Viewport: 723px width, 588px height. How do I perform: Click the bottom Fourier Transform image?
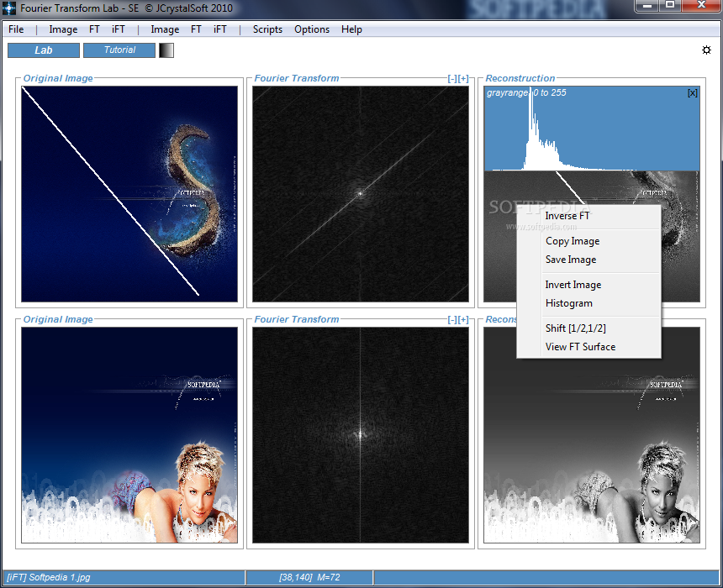[361, 435]
